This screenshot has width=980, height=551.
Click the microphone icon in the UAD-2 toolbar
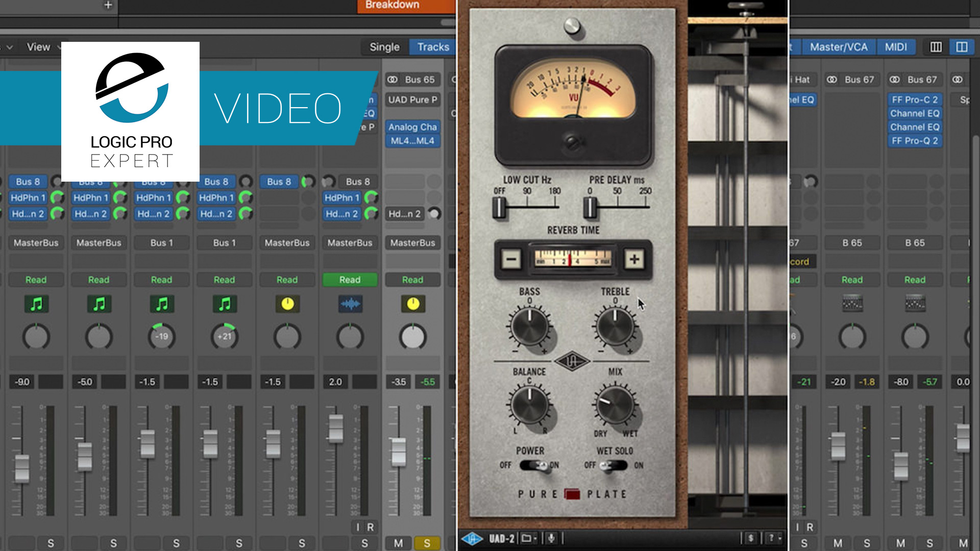pyautogui.click(x=551, y=538)
